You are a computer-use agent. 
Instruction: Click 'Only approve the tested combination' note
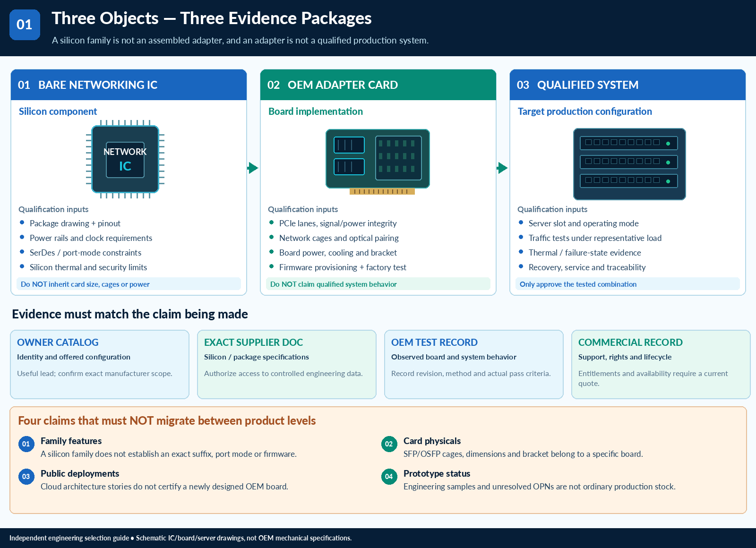coord(627,284)
